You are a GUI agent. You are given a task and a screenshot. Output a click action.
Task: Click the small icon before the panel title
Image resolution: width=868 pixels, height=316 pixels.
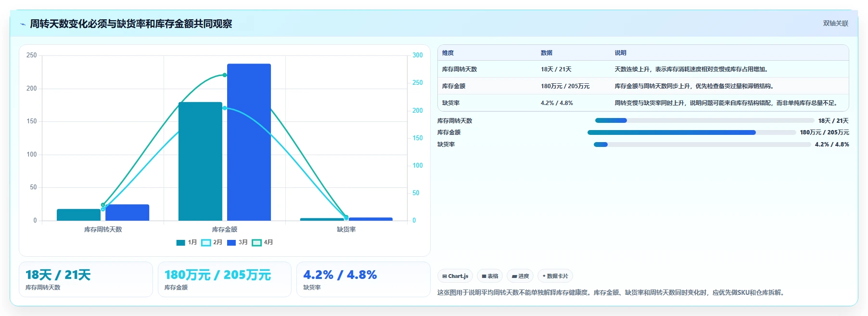(23, 24)
